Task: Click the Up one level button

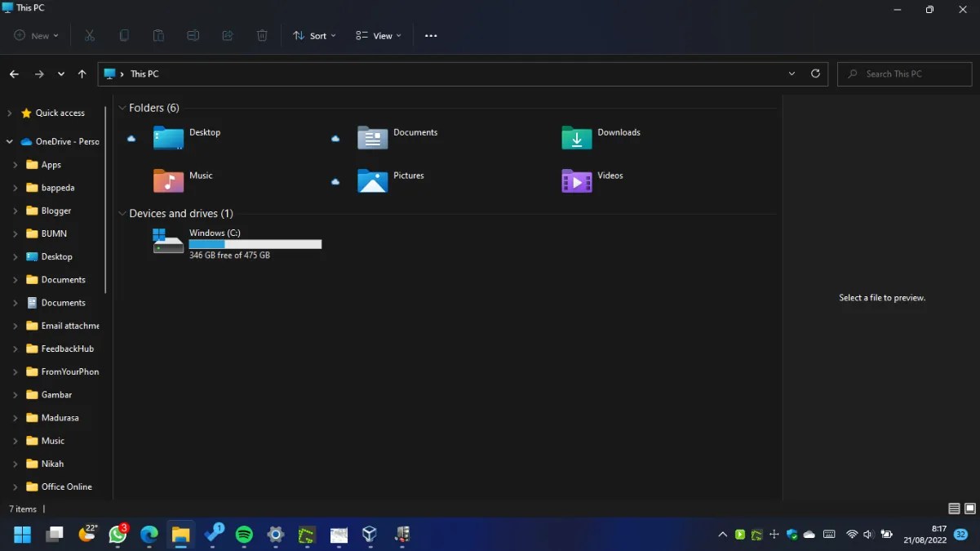Action: [82, 73]
